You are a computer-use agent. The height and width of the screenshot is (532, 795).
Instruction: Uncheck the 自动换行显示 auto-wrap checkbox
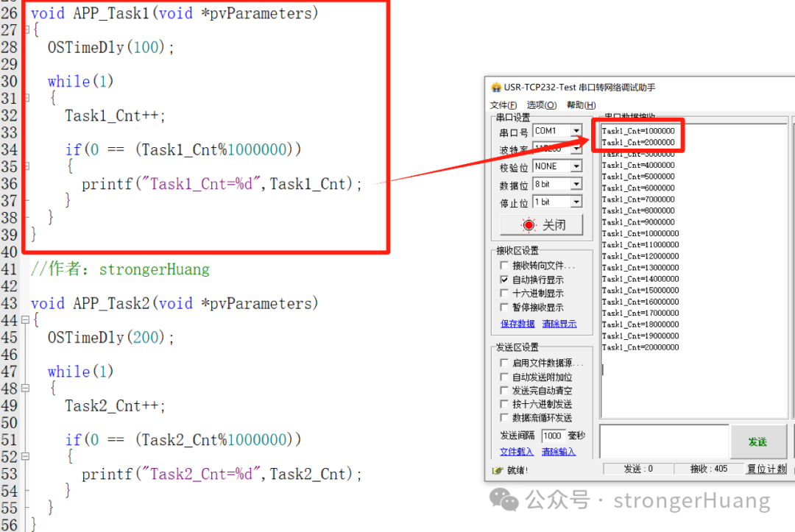tap(504, 278)
